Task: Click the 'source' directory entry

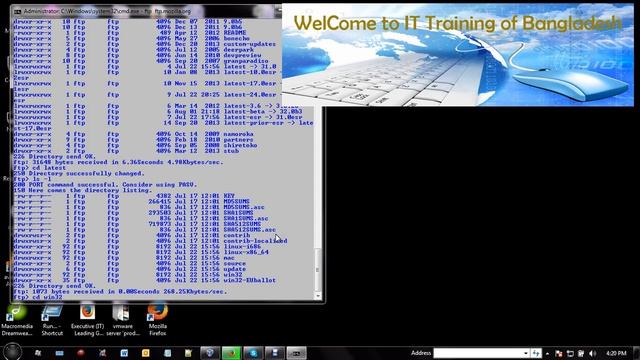Action: coord(235,264)
